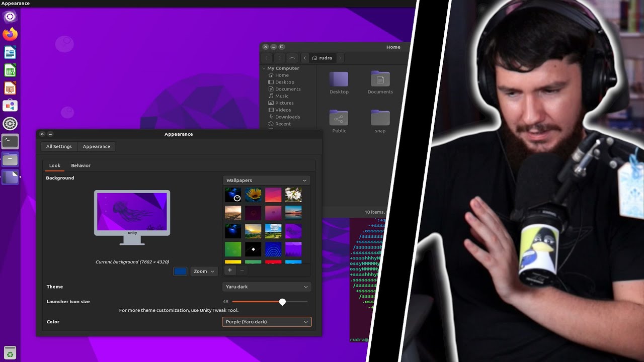The image size is (644, 362).
Task: Select the blue concentric arcs wallpaper
Action: tap(273, 249)
